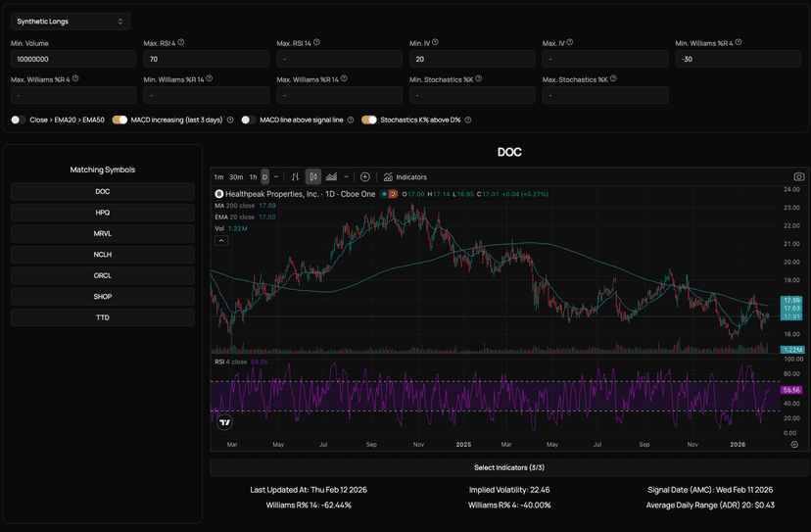Select ORCL in Matching Symbols
Screen dimensions: 811x532
click(x=103, y=276)
